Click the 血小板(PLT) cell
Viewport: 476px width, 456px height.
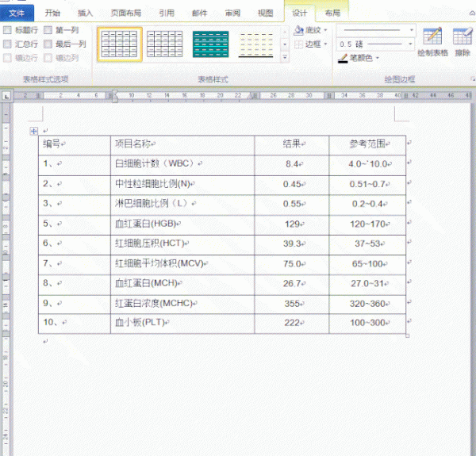(182, 324)
